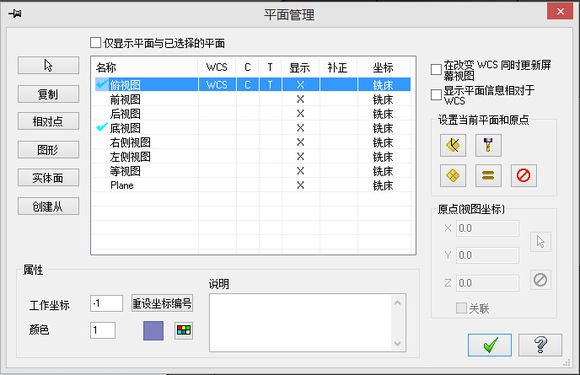Toggle 仅显示平面与已选择的平面 checkbox
The image size is (580, 375).
[95, 43]
